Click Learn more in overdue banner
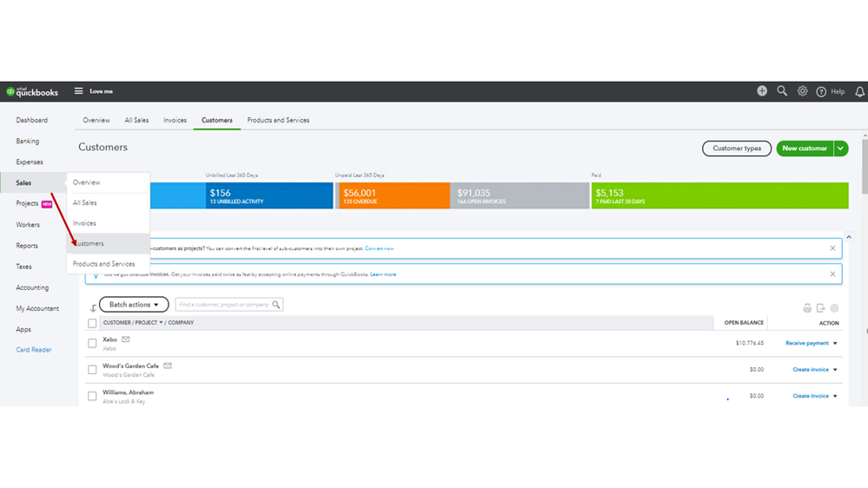Screen dimensions: 868x488 (383, 274)
